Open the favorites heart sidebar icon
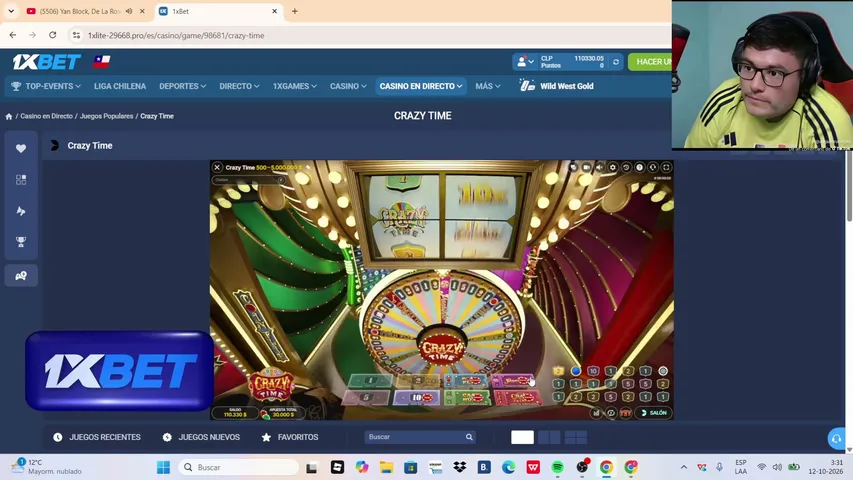Image resolution: width=853 pixels, height=480 pixels. click(x=21, y=148)
